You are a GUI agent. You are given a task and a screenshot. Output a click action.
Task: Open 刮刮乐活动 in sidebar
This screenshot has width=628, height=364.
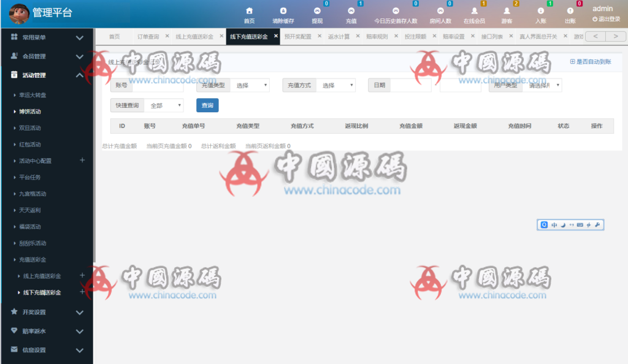coord(33,243)
